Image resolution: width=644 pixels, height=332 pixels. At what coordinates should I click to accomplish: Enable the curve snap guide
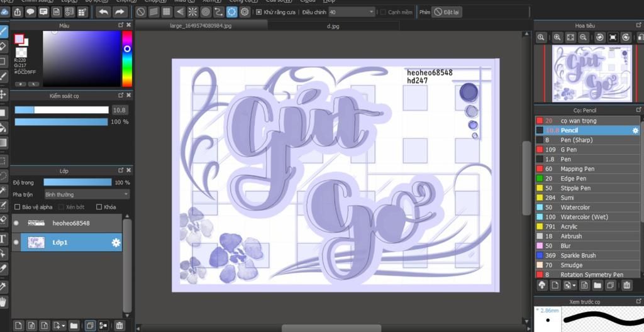coord(219,12)
